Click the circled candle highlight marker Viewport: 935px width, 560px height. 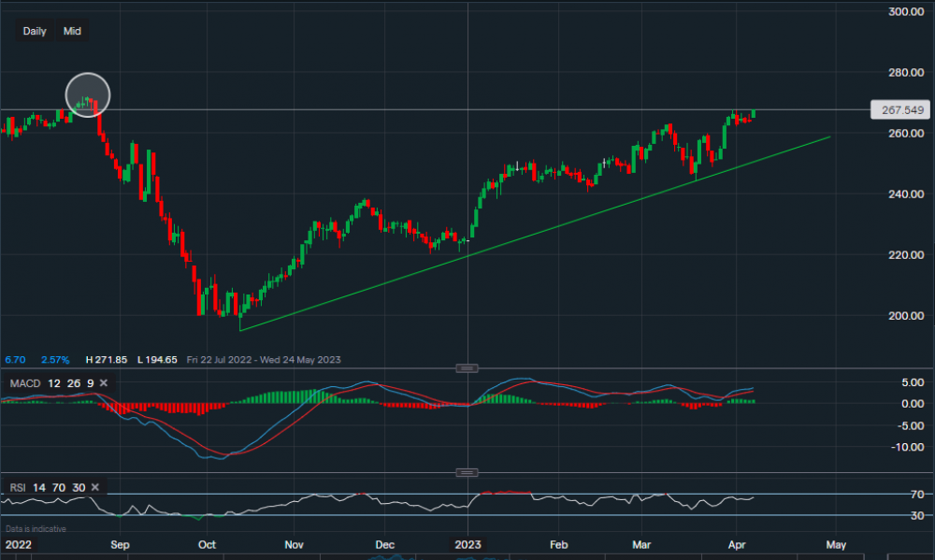87,94
